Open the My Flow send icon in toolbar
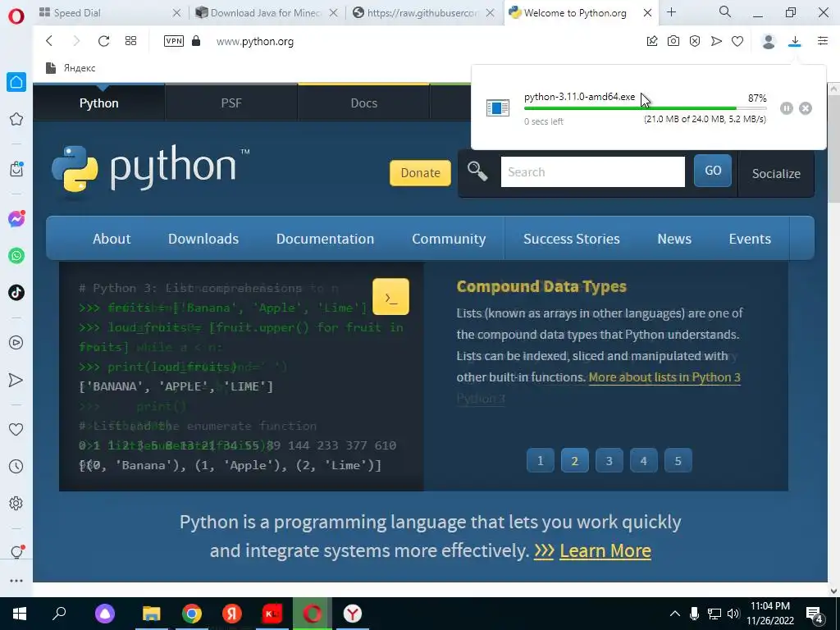Viewport: 840px width, 630px height. (x=716, y=41)
